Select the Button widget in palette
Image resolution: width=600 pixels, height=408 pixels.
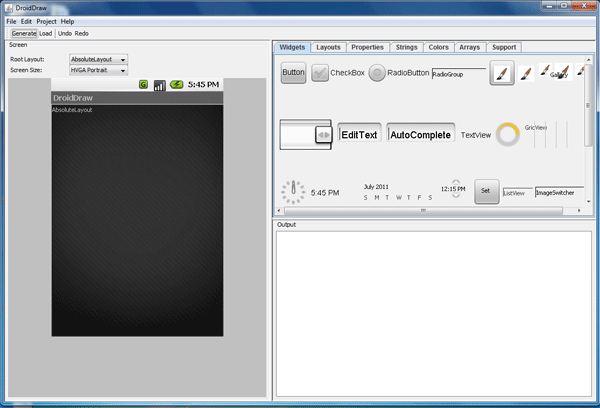pyautogui.click(x=293, y=72)
